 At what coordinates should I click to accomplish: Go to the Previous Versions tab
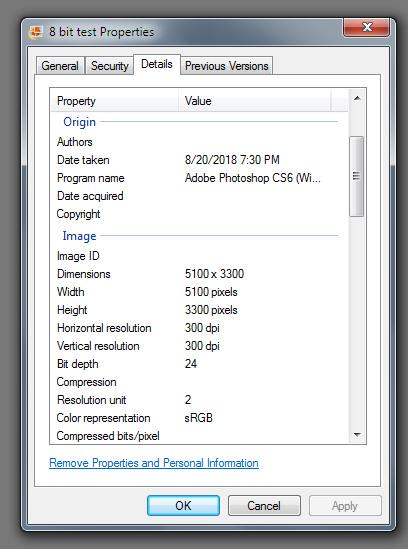coord(227,66)
